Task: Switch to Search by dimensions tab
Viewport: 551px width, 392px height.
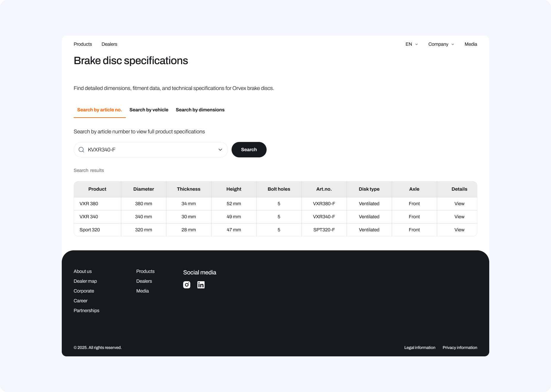Action: [x=200, y=110]
